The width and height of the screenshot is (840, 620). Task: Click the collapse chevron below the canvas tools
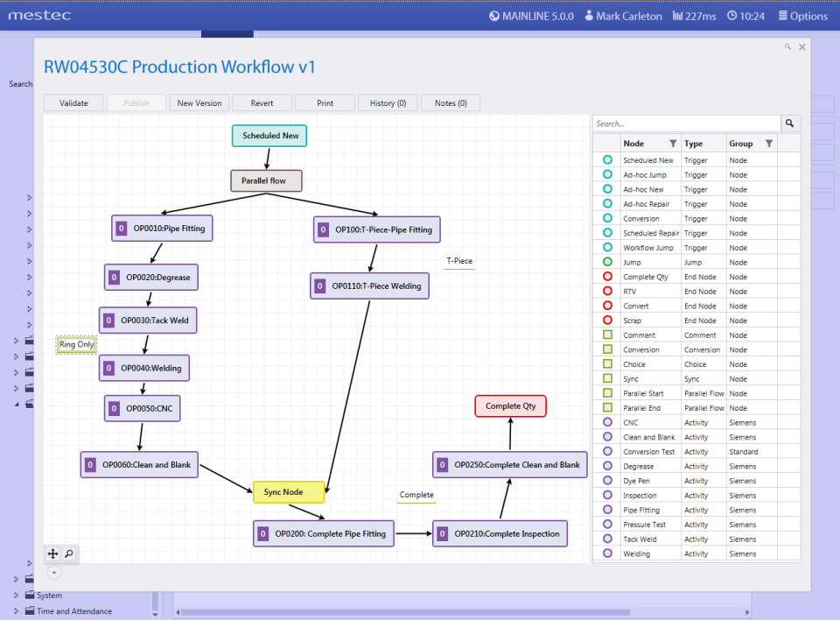point(54,572)
